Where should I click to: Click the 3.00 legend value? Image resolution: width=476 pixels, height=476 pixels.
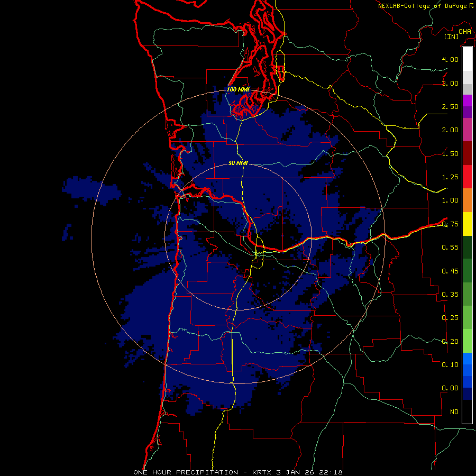pyautogui.click(x=450, y=83)
